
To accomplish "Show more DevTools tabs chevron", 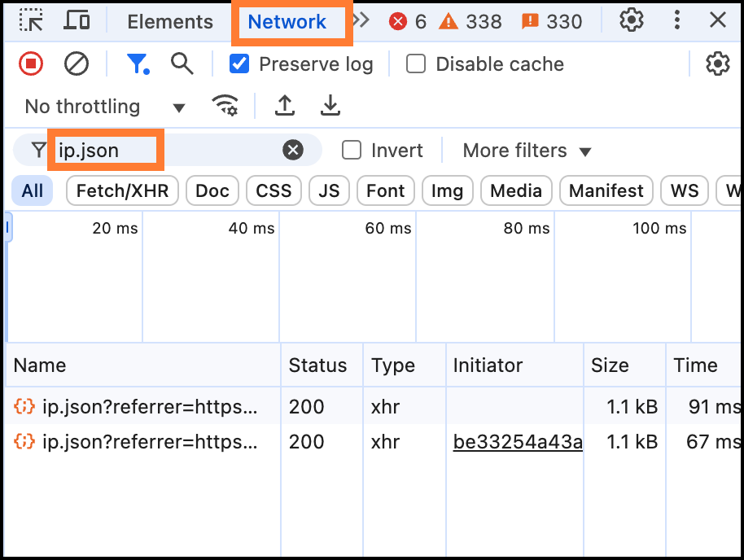I will tap(361, 21).
